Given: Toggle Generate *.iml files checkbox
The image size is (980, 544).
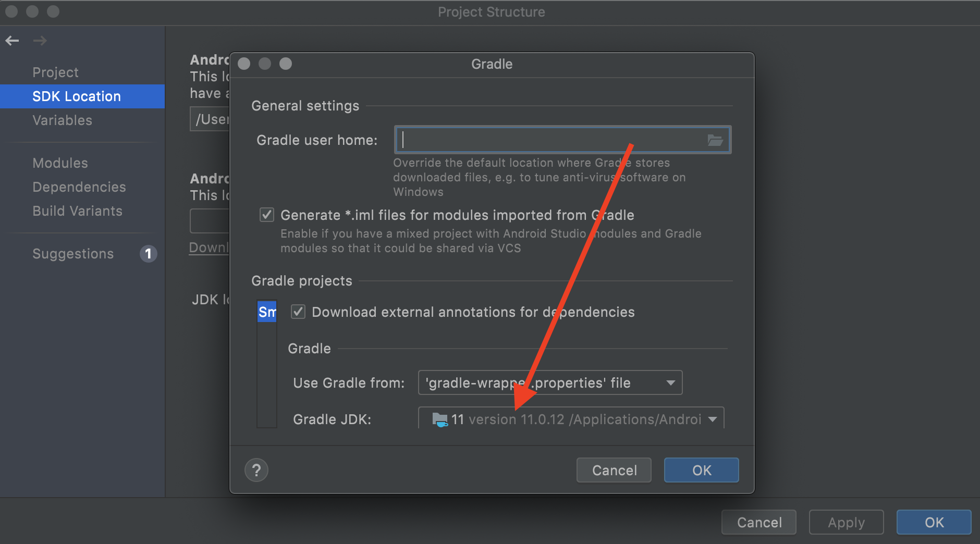Looking at the screenshot, I should 267,215.
